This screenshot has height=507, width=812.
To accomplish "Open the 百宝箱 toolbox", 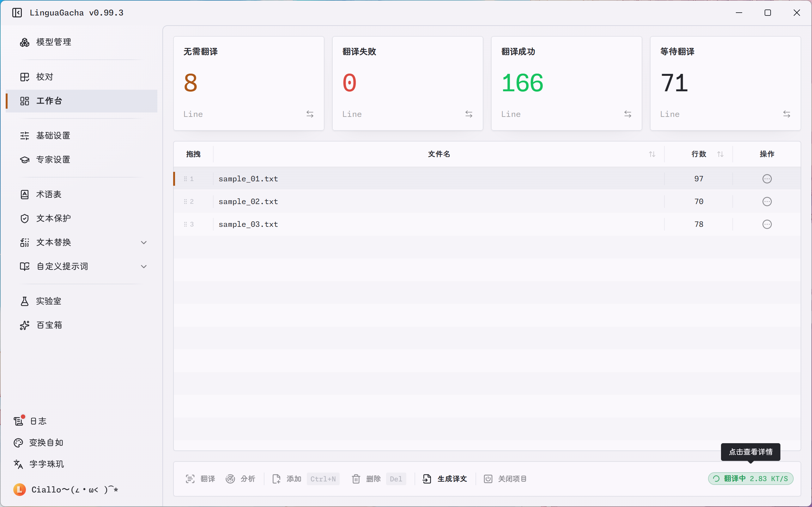I will click(82, 325).
